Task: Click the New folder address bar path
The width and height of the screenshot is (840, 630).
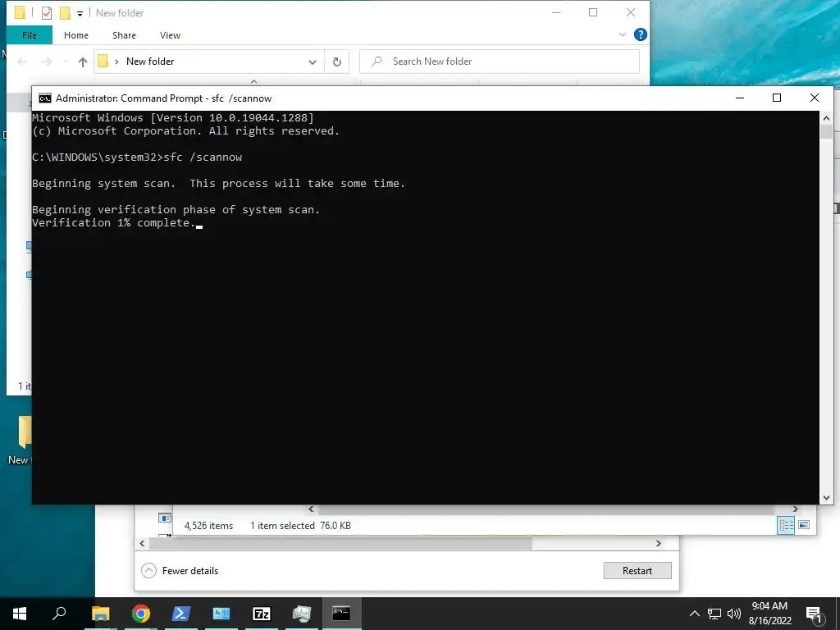Action: pos(150,62)
